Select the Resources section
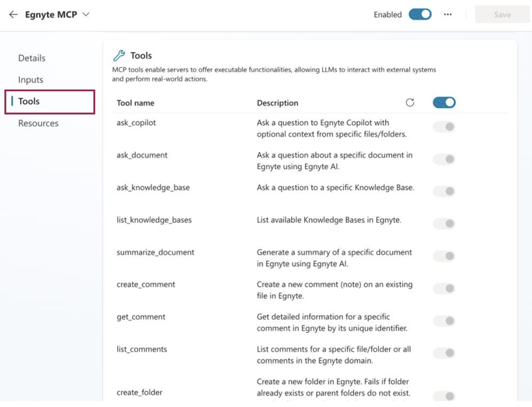 click(x=38, y=123)
